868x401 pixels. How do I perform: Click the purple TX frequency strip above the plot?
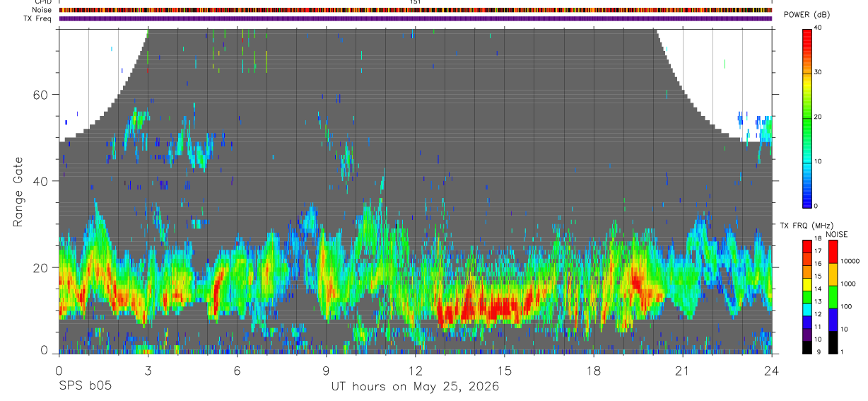tap(416, 18)
